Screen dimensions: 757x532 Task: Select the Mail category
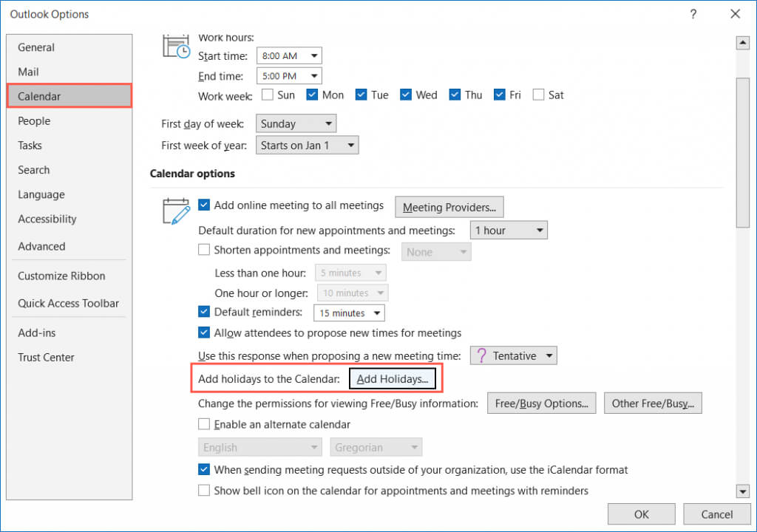69,72
